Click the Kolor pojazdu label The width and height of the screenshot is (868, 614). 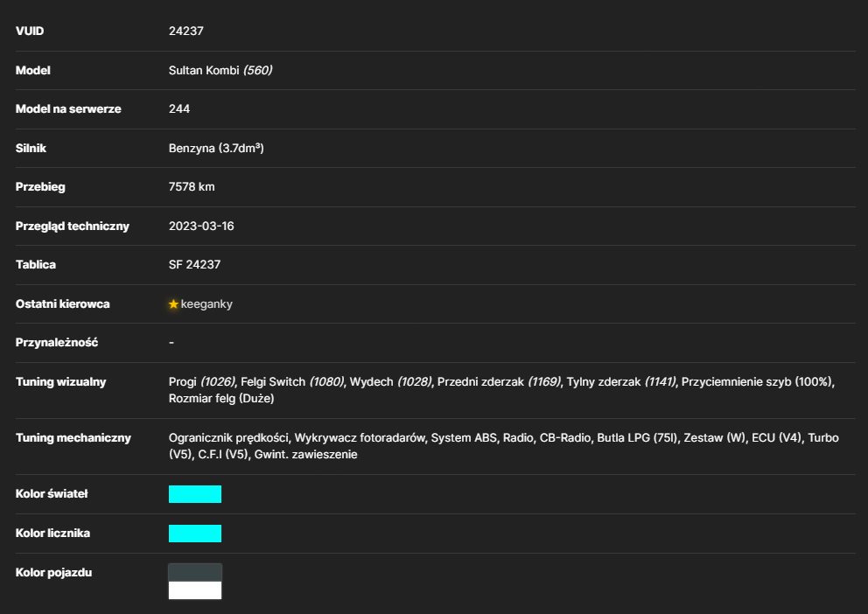53,573
